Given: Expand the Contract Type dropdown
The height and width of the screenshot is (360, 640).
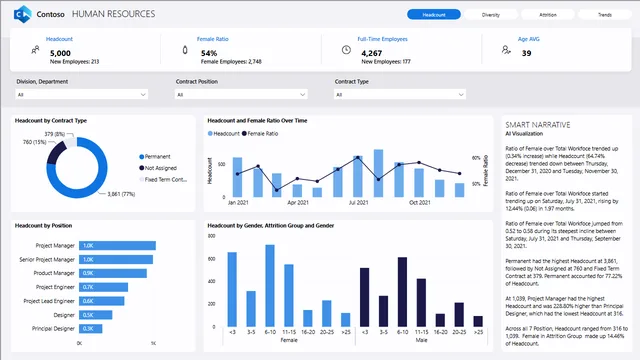Looking at the screenshot, I should tap(400, 95).
